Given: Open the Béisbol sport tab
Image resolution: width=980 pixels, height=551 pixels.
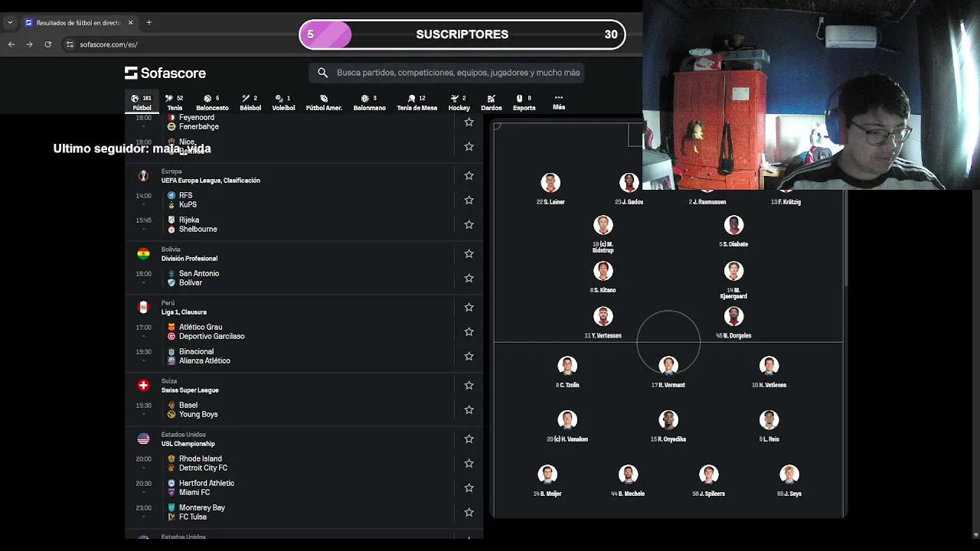Looking at the screenshot, I should pos(250,103).
